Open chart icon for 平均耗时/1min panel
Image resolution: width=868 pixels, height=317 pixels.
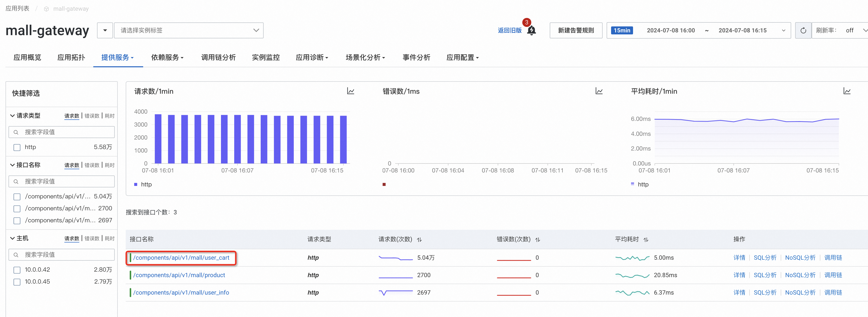click(847, 91)
